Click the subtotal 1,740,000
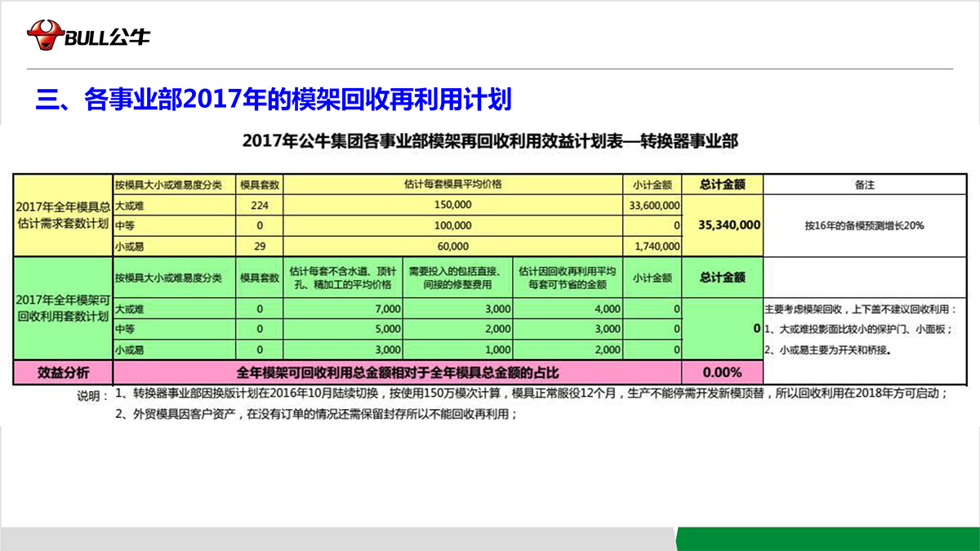Screen dimensions: 980x551 click(x=656, y=246)
